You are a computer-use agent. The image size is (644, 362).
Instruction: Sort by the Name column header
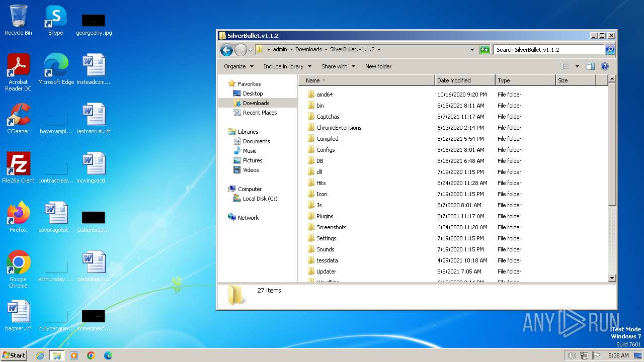tap(367, 80)
